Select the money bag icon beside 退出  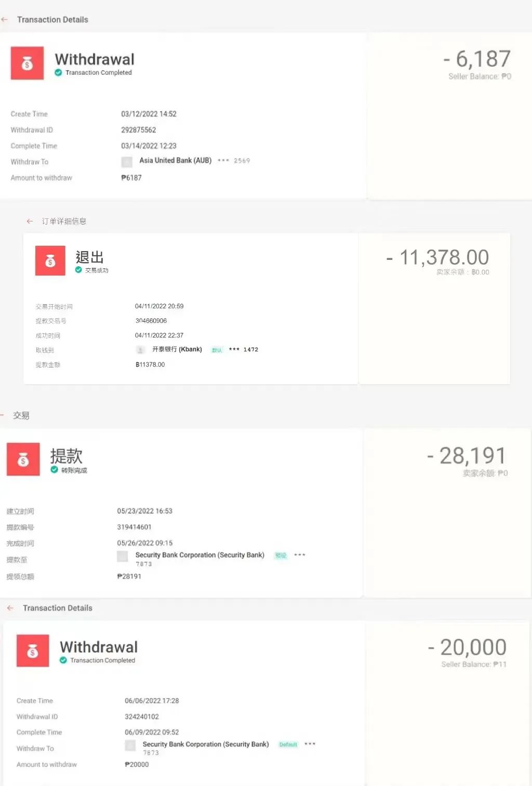pos(49,260)
